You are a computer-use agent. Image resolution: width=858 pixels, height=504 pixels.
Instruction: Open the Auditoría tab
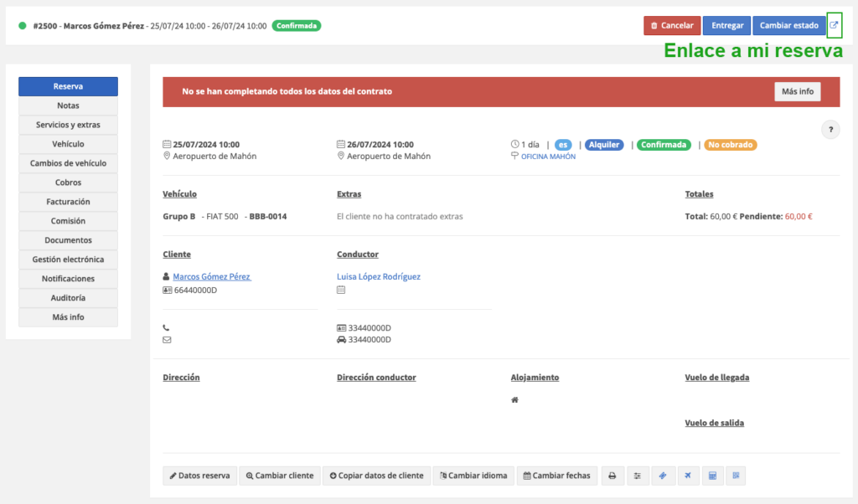point(69,298)
